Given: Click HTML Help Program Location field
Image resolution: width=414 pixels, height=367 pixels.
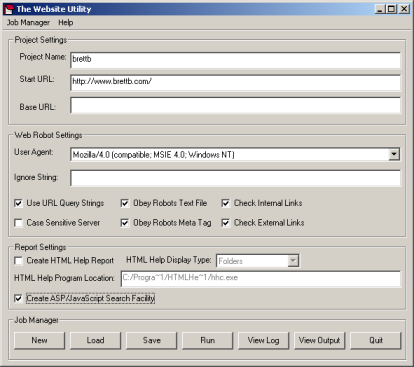Looking at the screenshot, I should click(x=261, y=279).
